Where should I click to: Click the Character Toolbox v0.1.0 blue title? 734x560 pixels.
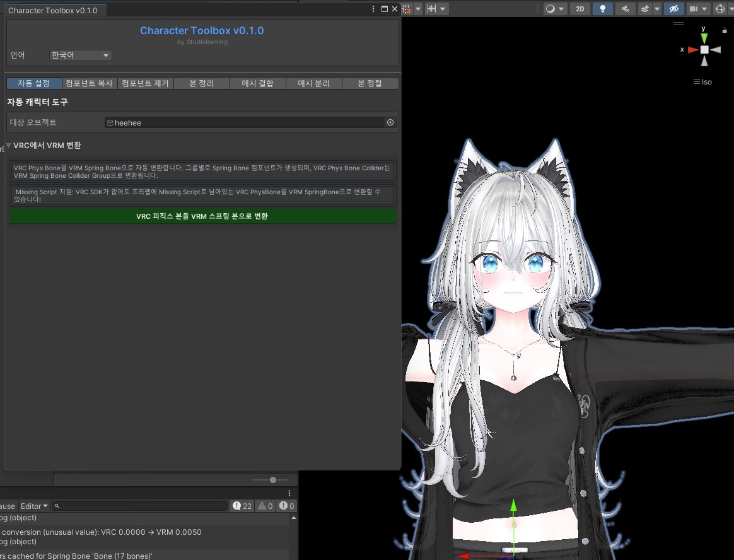coord(202,30)
